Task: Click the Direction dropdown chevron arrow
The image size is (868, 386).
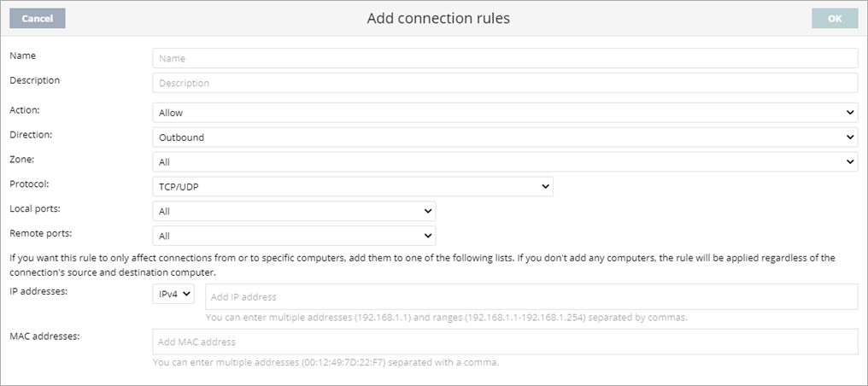Action: pyautogui.click(x=850, y=137)
